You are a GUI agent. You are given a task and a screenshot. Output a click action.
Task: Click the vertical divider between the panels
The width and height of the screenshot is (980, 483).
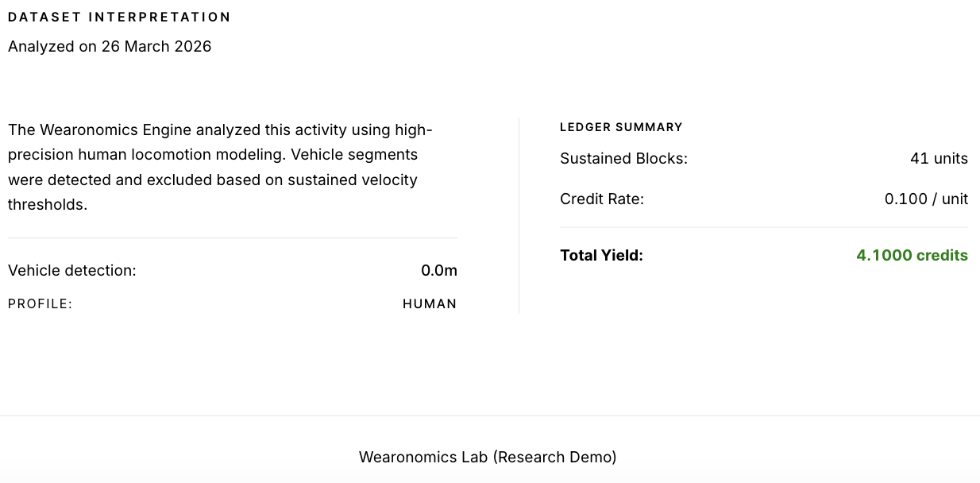(519, 216)
